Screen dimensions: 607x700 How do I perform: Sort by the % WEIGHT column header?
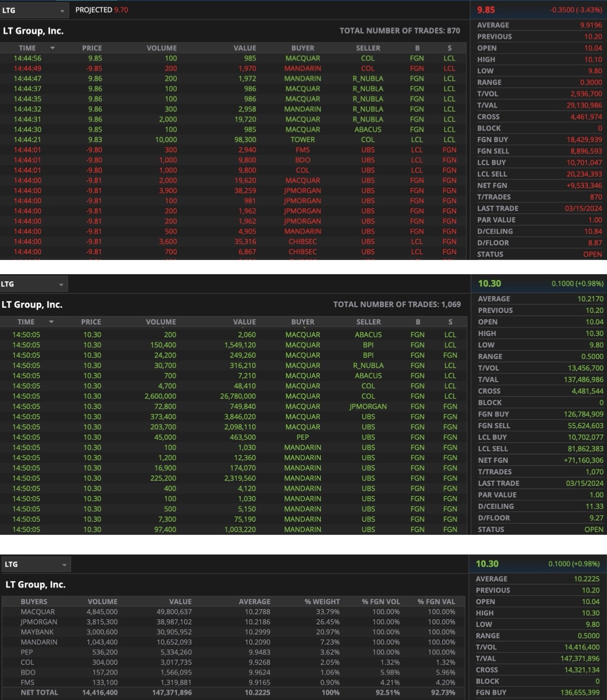click(x=322, y=602)
